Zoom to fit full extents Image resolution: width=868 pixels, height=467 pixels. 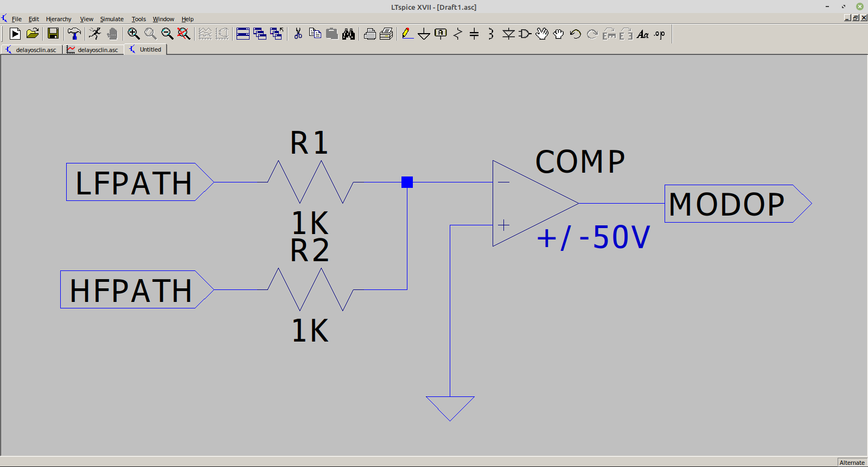click(184, 34)
